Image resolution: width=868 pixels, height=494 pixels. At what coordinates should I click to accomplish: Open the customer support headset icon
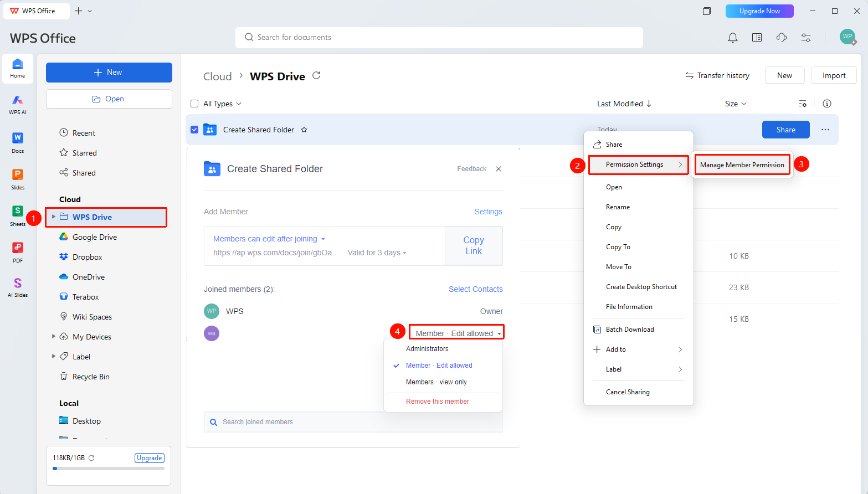point(782,38)
